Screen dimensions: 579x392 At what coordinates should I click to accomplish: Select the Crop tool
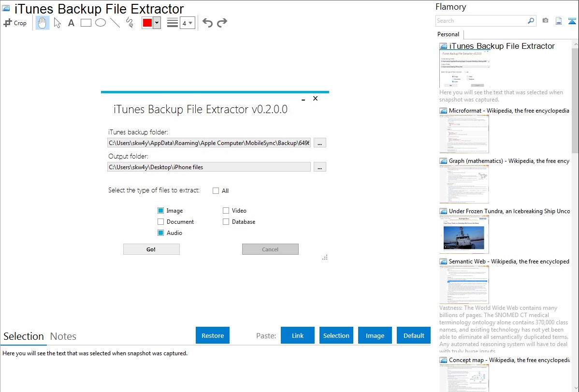15,23
